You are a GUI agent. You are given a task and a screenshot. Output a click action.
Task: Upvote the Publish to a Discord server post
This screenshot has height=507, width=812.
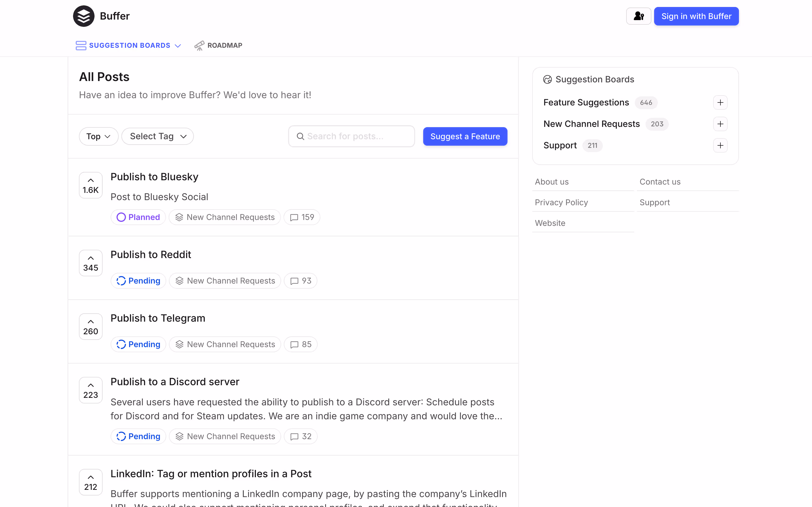click(90, 390)
